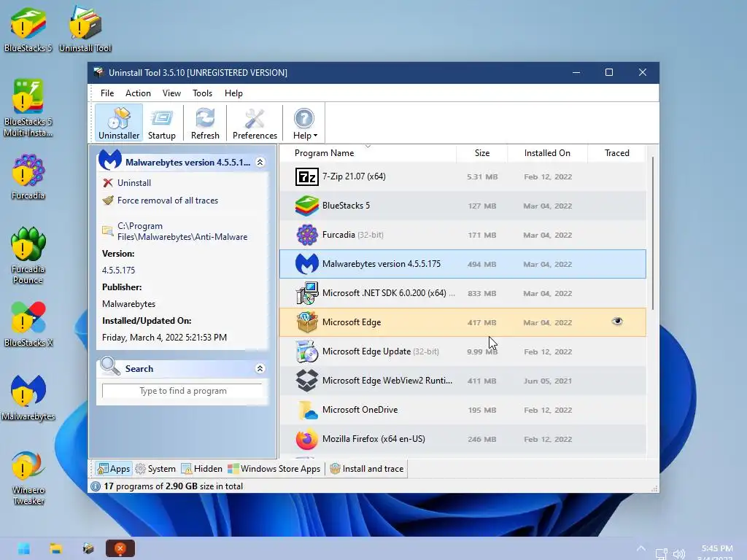Sort by Traced column header
This screenshot has width=747, height=560.
coord(616,153)
